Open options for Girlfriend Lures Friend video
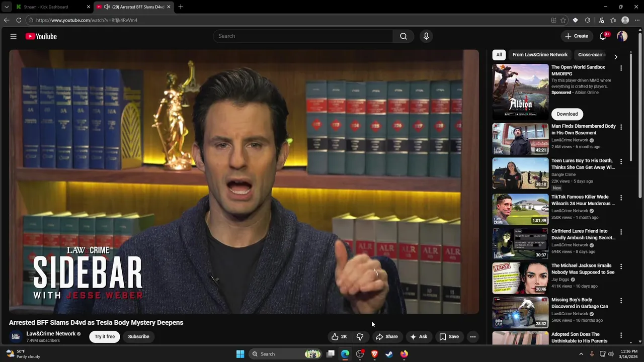This screenshot has width=644, height=362. coord(621,232)
